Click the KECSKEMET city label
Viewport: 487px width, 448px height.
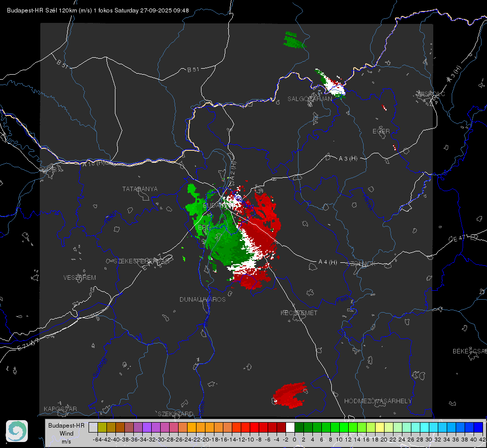299,313
